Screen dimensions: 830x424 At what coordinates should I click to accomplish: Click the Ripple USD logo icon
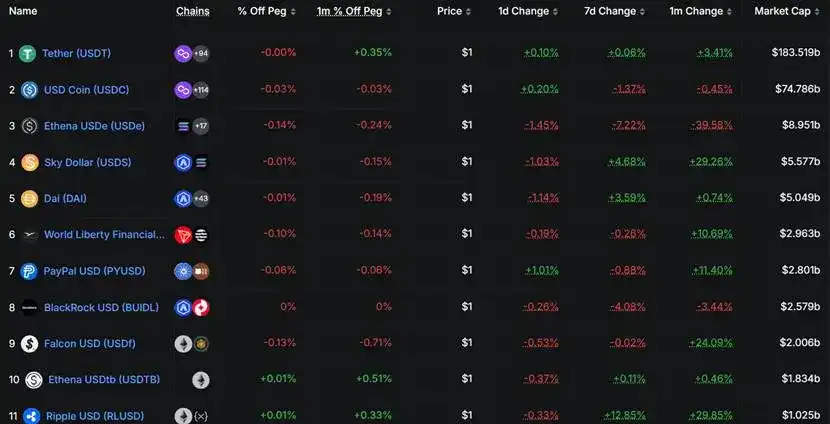click(x=31, y=416)
